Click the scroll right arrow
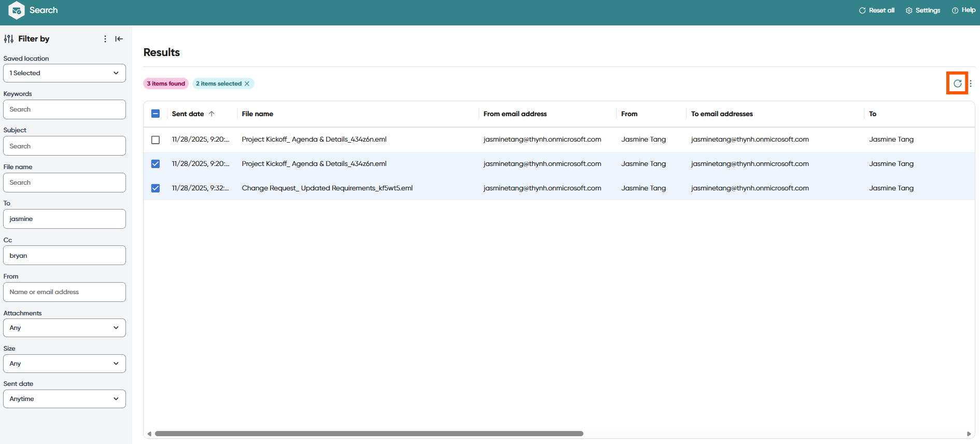 [969, 434]
